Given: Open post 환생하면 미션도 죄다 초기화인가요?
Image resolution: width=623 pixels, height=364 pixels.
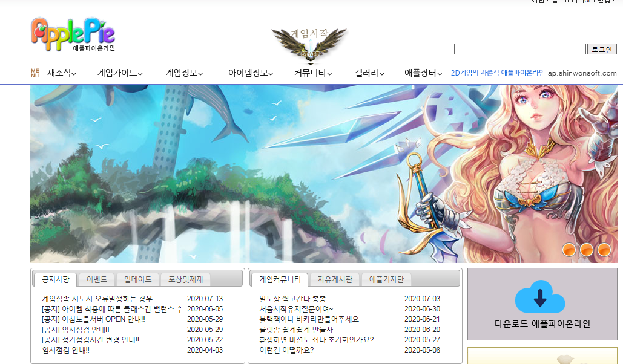Looking at the screenshot, I should point(316,340).
